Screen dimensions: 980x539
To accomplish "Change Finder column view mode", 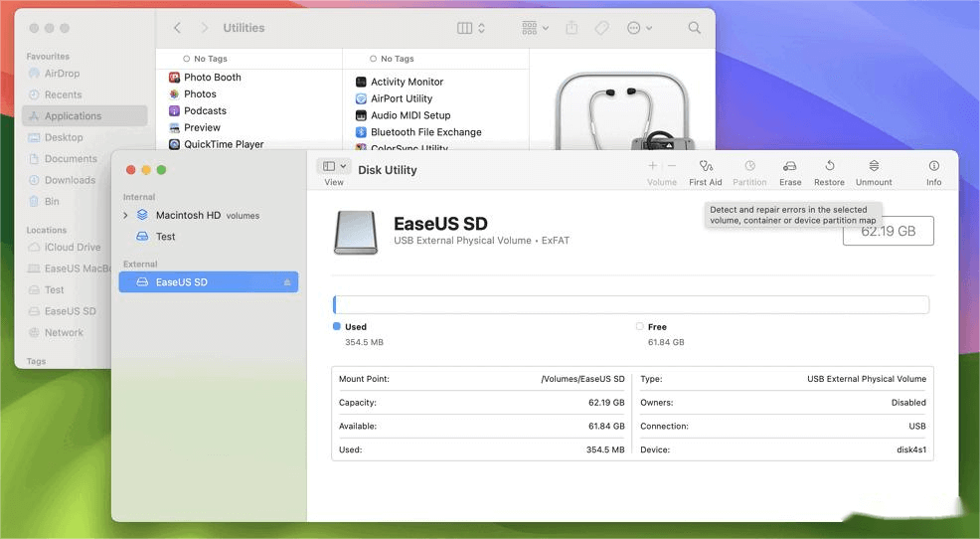I will coord(471,28).
